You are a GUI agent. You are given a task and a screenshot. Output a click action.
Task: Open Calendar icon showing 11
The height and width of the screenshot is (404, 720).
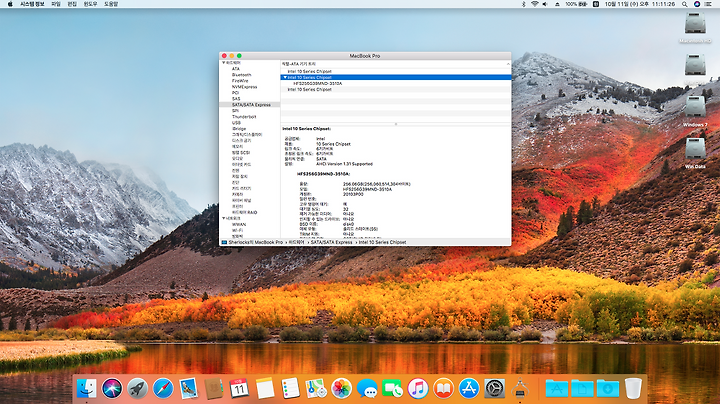tap(239, 389)
